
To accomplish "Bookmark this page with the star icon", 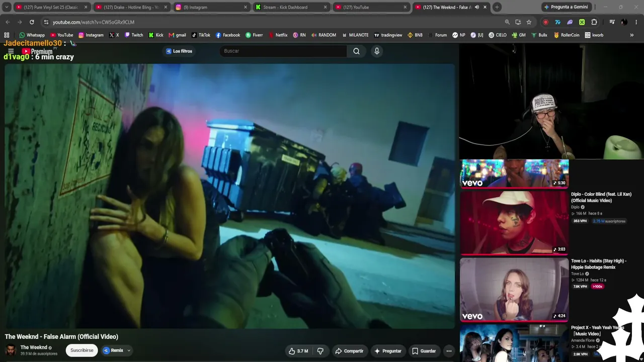I will pos(529,22).
